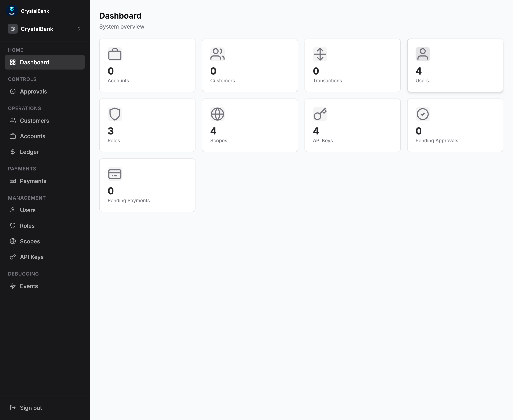
Task: Click the Events lightning bolt icon
Action: click(13, 286)
